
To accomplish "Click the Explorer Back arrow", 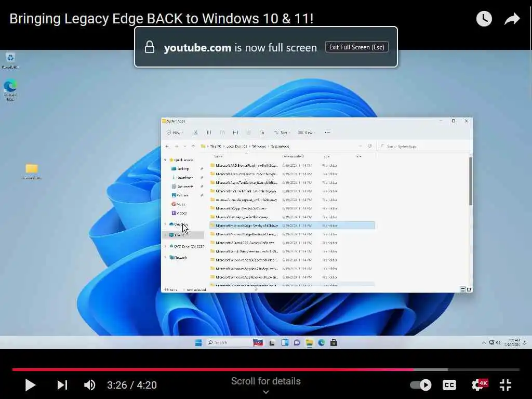I will click(167, 146).
